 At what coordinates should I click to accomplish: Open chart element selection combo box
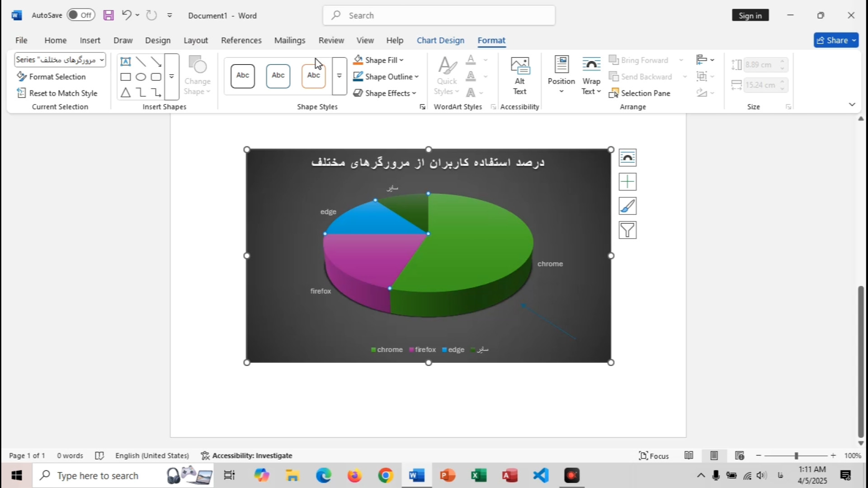[60, 60]
